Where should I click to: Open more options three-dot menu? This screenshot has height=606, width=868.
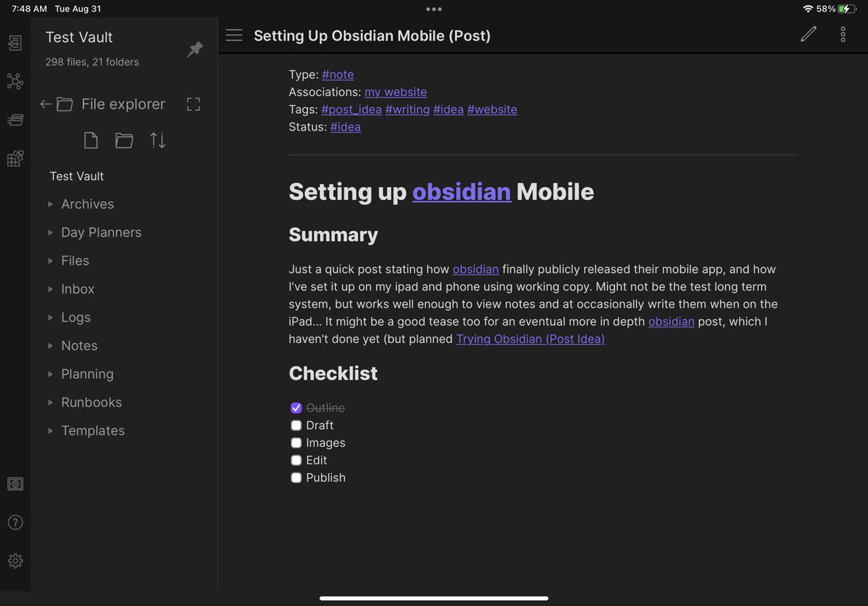tap(843, 35)
